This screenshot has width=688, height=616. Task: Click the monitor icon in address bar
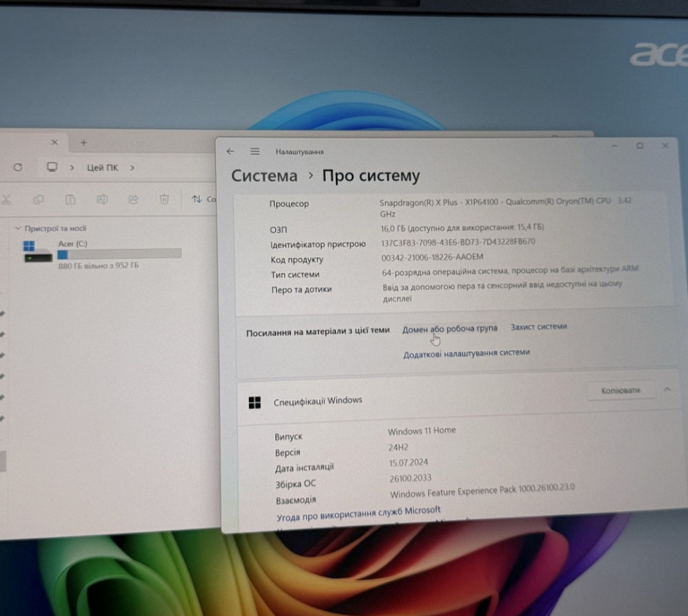52,167
